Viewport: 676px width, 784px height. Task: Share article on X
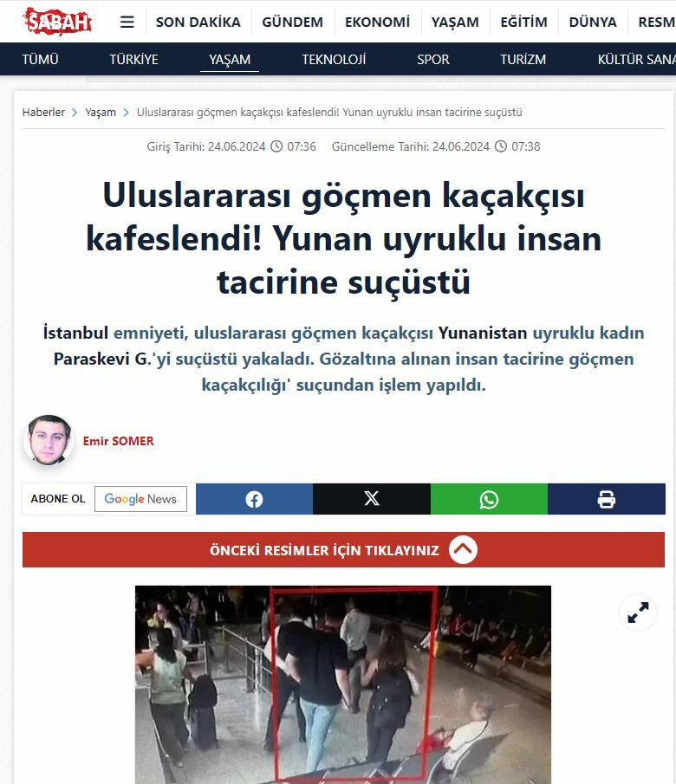[372, 499]
